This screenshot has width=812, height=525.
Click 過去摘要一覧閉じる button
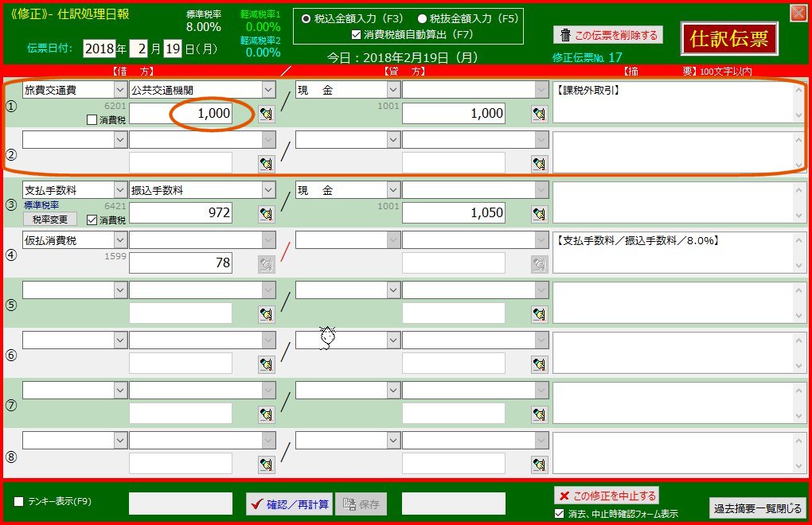tap(757, 508)
